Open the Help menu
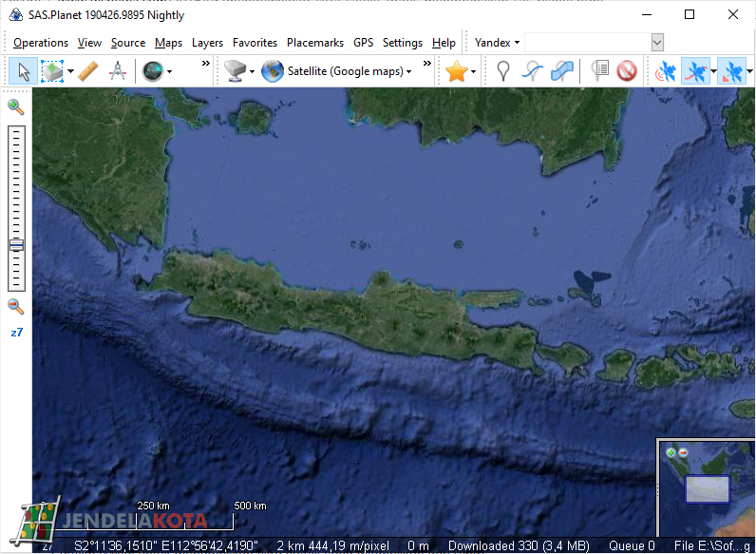756x554 pixels. click(444, 43)
